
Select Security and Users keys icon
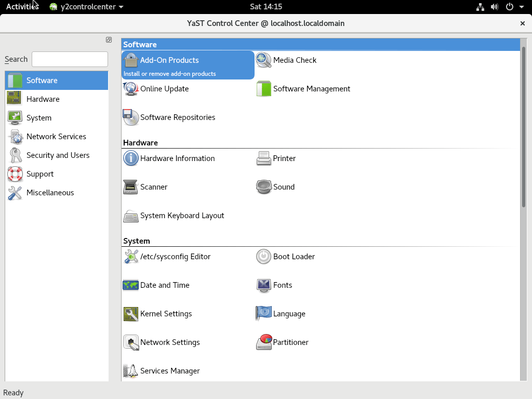point(15,155)
